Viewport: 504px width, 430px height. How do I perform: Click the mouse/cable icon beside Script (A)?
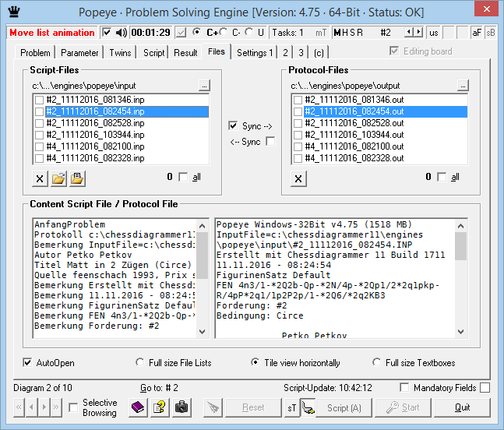point(308,408)
